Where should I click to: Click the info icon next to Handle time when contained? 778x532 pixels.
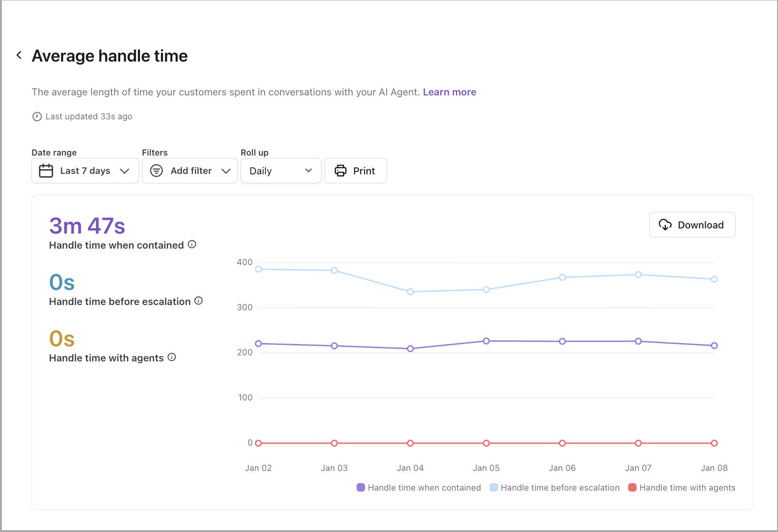(x=192, y=244)
